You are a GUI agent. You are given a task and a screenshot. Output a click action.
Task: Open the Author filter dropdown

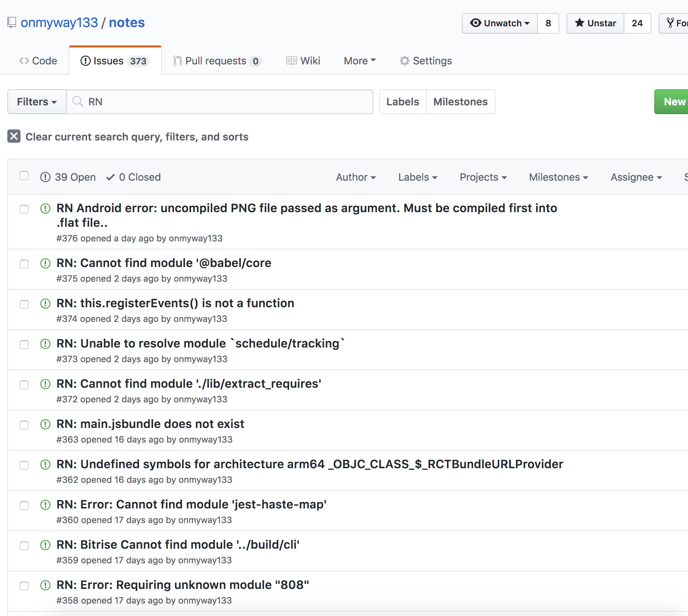356,177
